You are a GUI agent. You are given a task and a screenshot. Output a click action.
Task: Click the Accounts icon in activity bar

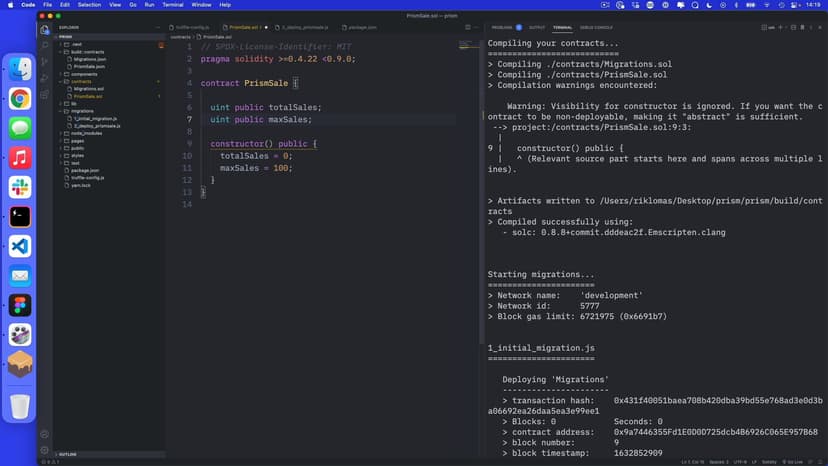[45, 433]
